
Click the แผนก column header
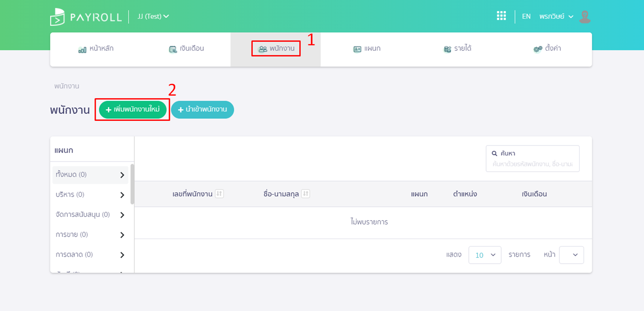coord(419,194)
